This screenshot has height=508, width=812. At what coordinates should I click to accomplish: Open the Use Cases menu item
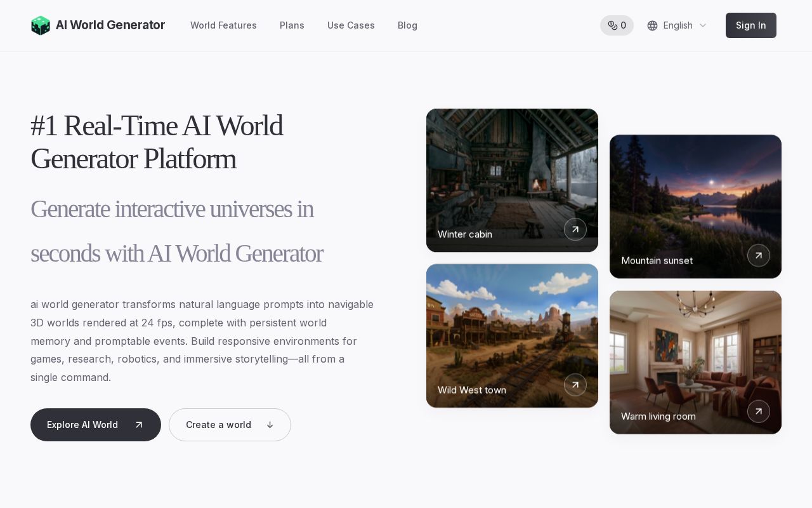click(351, 25)
